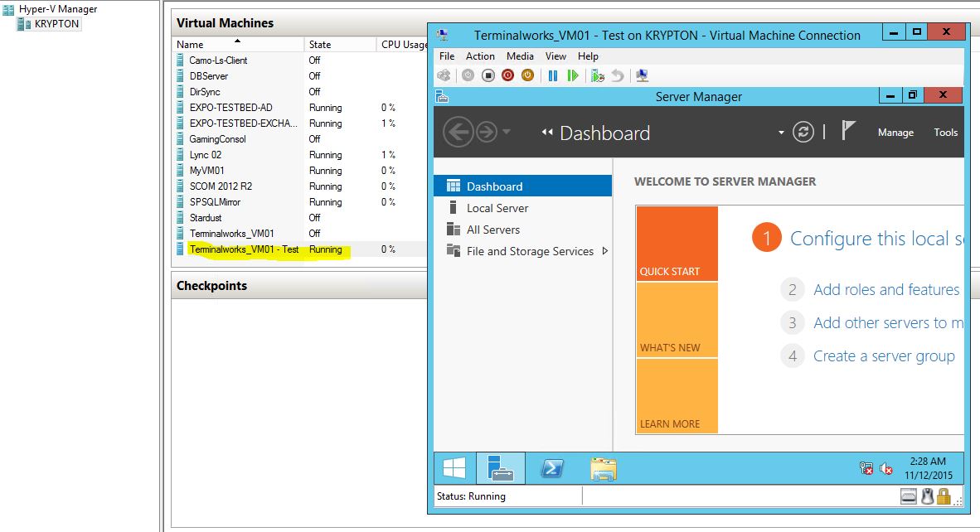This screenshot has width=980, height=532.
Task: Open the navigation history dropdown arrow
Action: (507, 132)
